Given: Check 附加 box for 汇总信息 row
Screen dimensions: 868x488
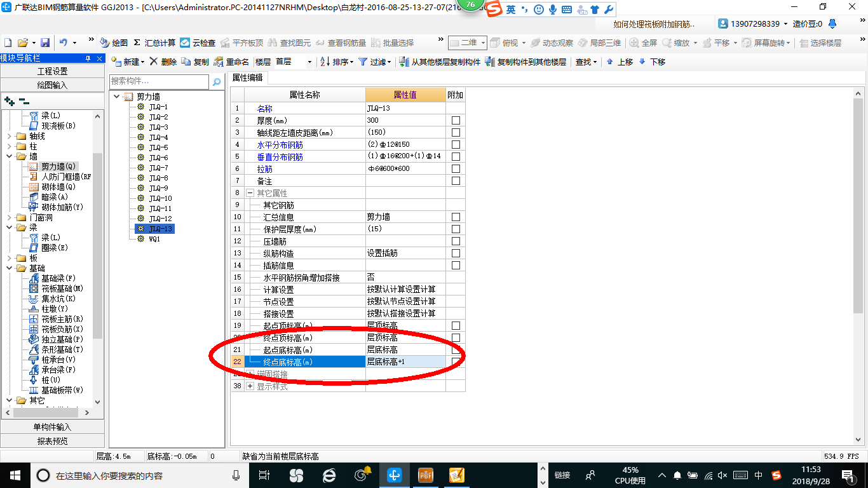Looking at the screenshot, I should point(456,217).
